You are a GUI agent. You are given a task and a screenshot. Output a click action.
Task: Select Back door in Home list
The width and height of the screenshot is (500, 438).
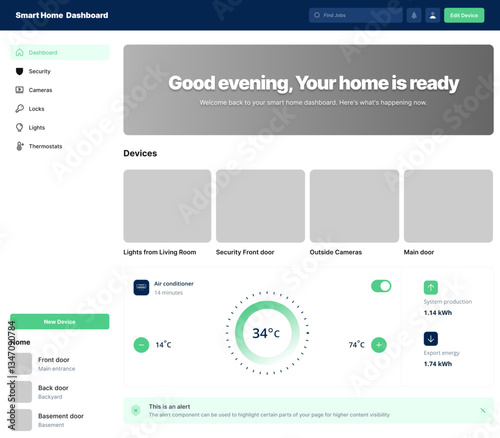tap(60, 392)
